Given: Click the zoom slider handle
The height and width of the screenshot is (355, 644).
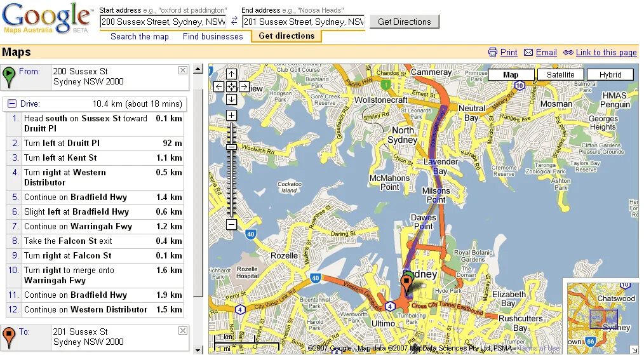Looking at the screenshot, I should (231, 147).
